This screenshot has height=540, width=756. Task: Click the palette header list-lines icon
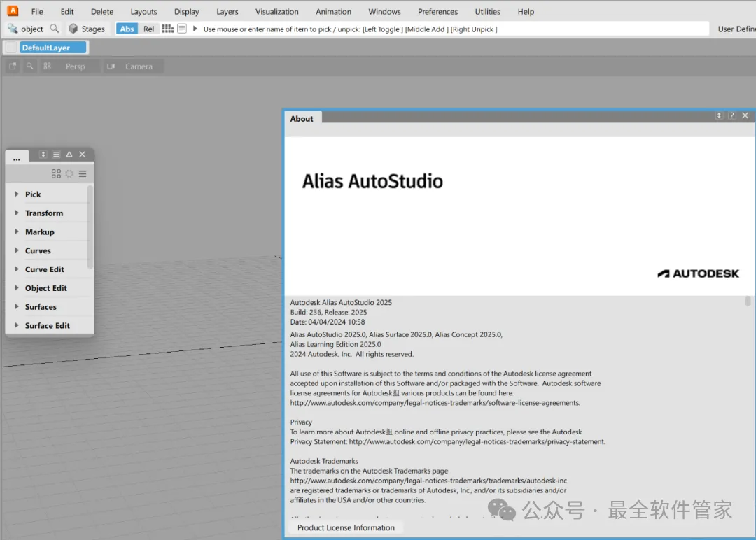click(x=57, y=154)
